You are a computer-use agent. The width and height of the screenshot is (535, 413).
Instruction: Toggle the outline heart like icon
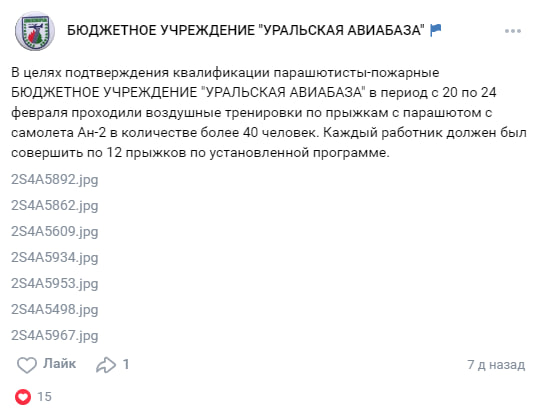27,365
